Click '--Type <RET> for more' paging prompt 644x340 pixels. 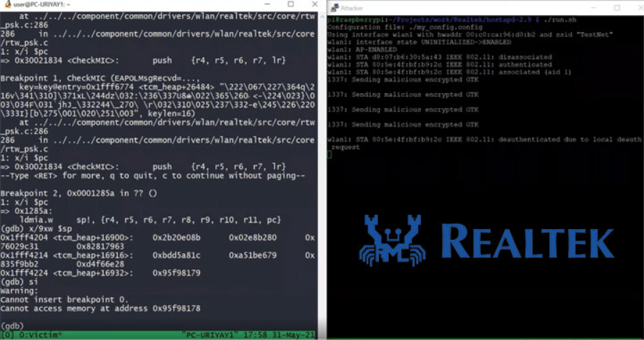click(153, 175)
